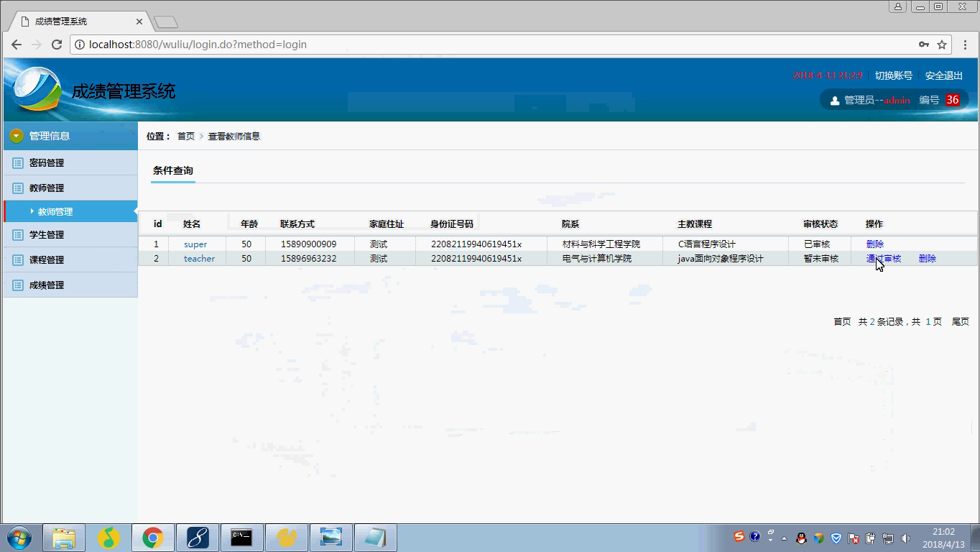Open Windows Start menu

(19, 538)
